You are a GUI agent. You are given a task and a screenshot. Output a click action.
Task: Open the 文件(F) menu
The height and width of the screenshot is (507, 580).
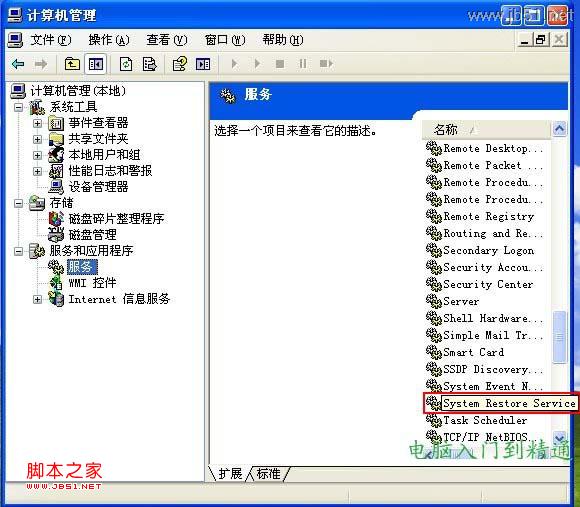tap(50, 40)
